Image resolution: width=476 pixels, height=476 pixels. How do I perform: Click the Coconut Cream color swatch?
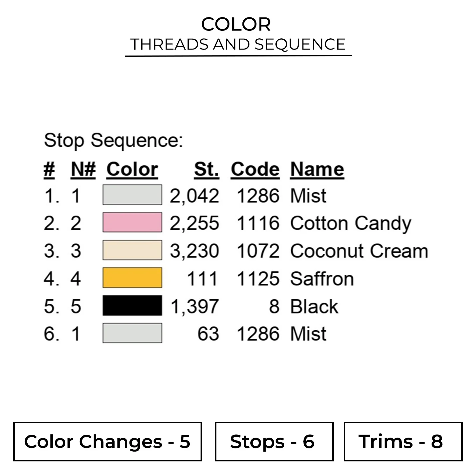click(x=132, y=250)
